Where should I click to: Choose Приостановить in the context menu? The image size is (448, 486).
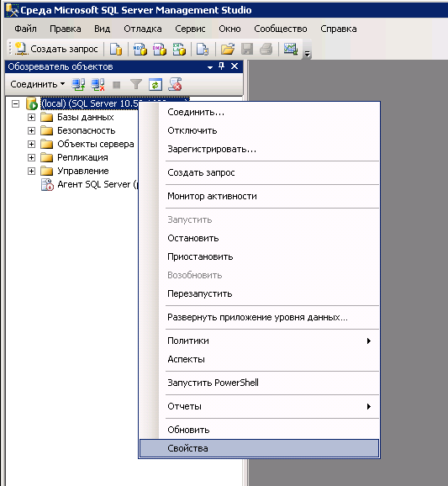[259, 256]
